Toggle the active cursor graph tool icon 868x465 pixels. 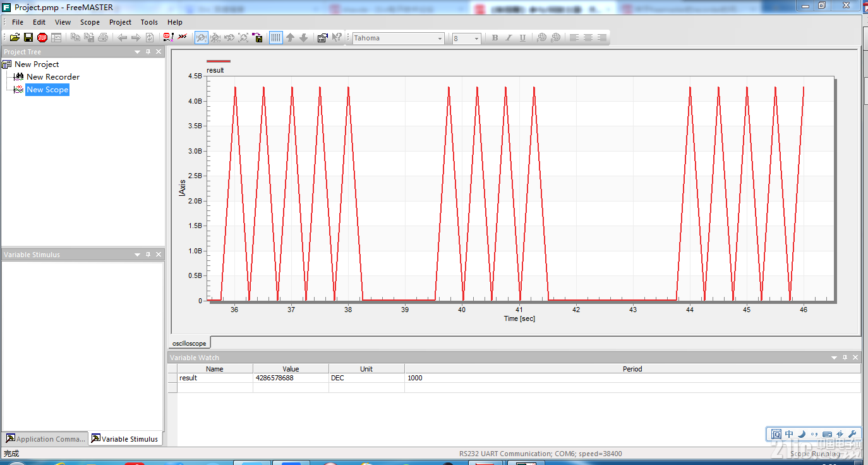click(x=202, y=38)
